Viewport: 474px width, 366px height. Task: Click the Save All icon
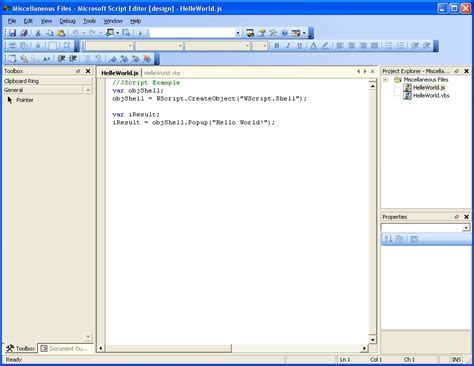(x=24, y=33)
